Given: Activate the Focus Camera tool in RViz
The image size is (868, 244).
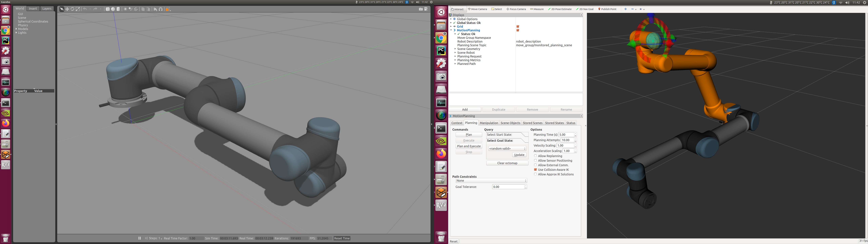Looking at the screenshot, I should (516, 9).
